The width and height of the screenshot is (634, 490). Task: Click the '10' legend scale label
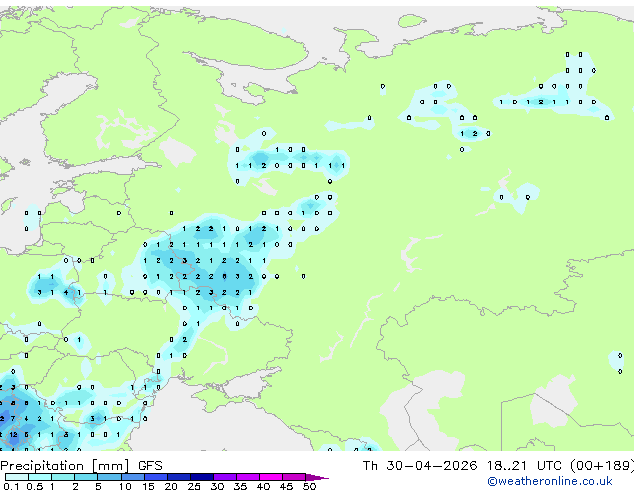(x=125, y=486)
